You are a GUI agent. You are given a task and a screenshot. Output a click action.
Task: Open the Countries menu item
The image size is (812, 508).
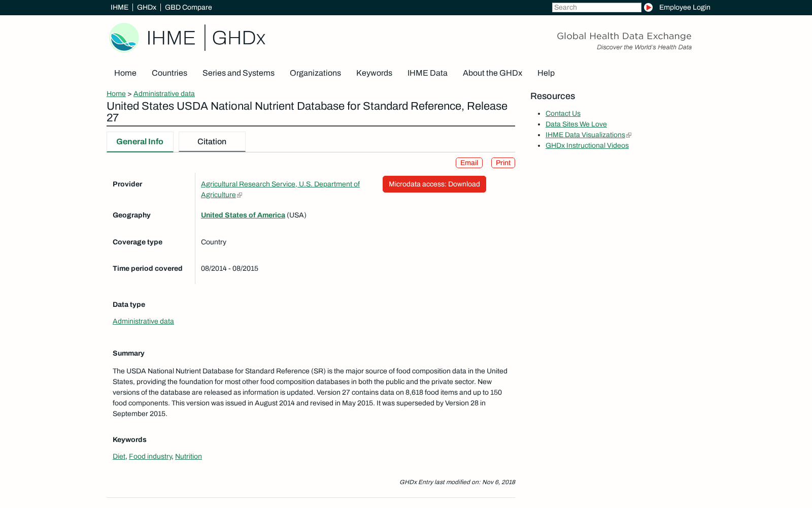[x=170, y=73]
